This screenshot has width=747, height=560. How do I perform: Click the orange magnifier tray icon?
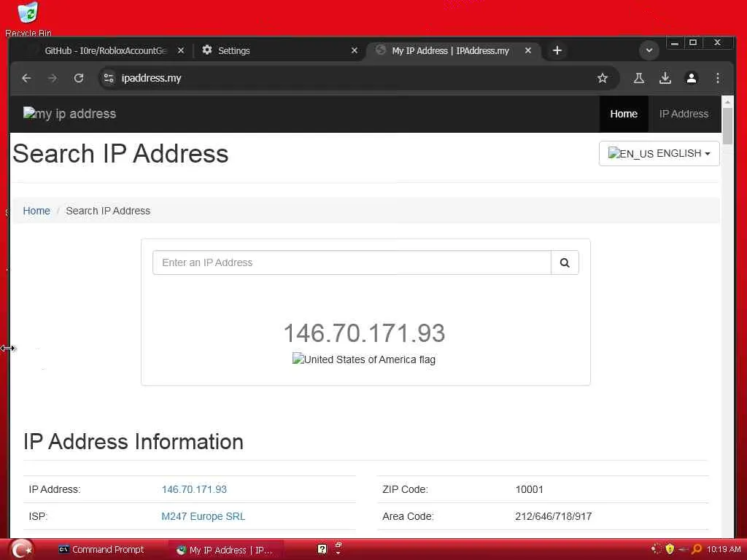(697, 549)
